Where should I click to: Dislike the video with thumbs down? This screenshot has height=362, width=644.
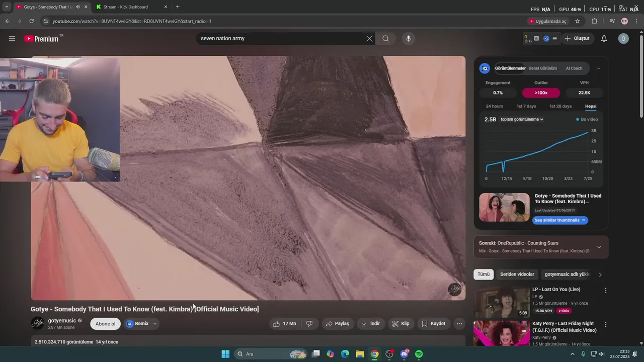[x=309, y=324]
